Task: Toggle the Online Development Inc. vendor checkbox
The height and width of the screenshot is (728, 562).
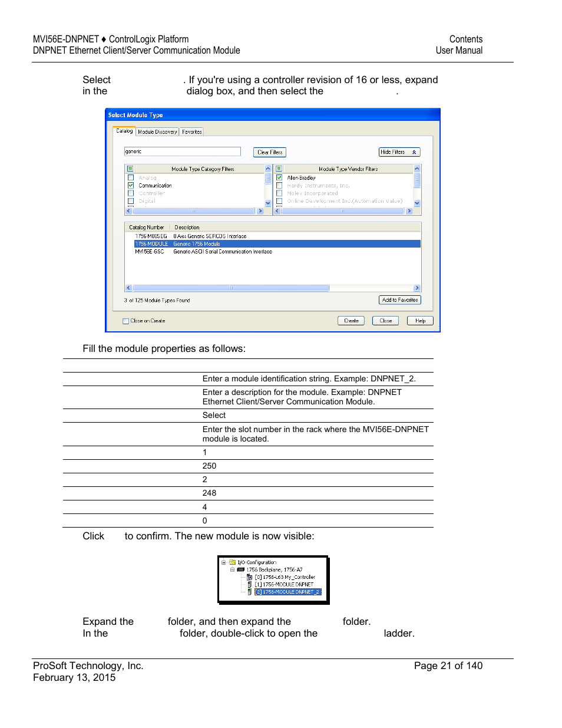Action: (x=279, y=201)
